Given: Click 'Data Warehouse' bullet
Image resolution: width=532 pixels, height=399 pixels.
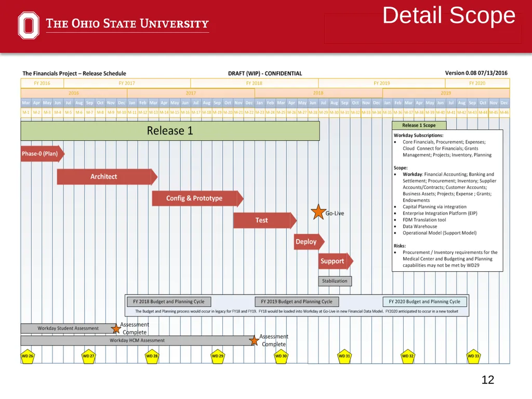Looking at the screenshot, I should [x=420, y=227].
